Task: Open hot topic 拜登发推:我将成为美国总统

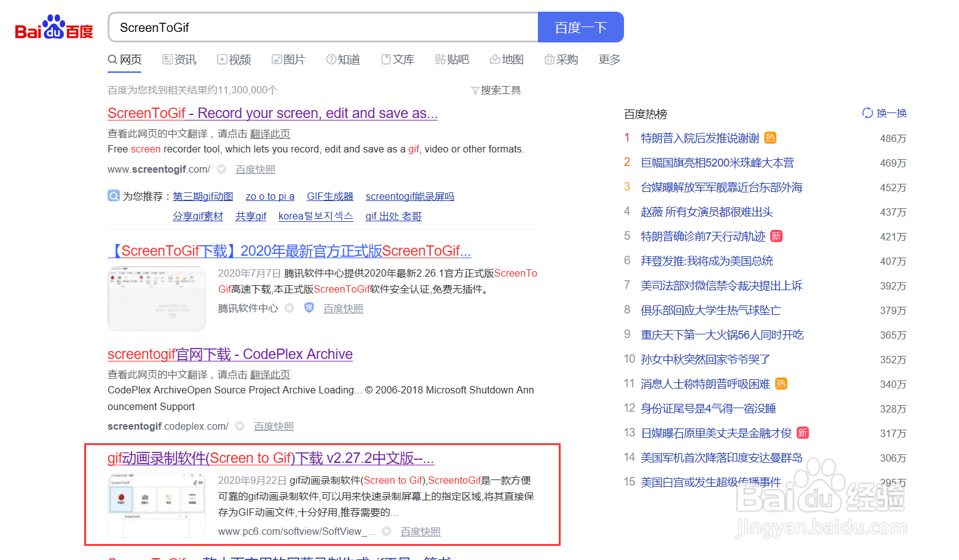Action: 707,261
